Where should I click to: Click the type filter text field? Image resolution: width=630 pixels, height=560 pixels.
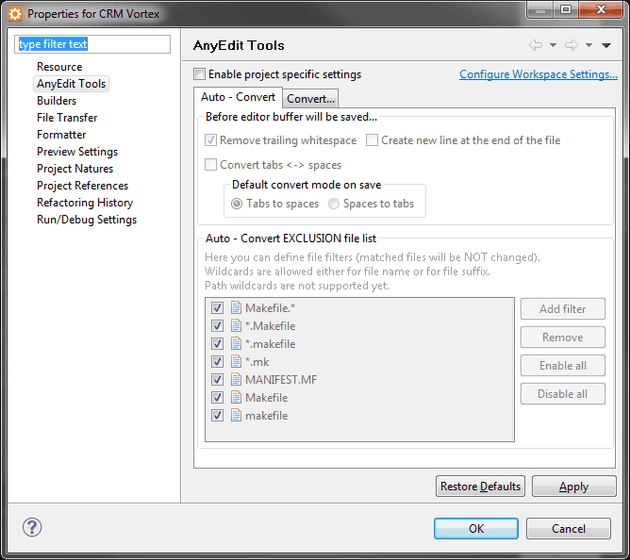click(x=92, y=44)
